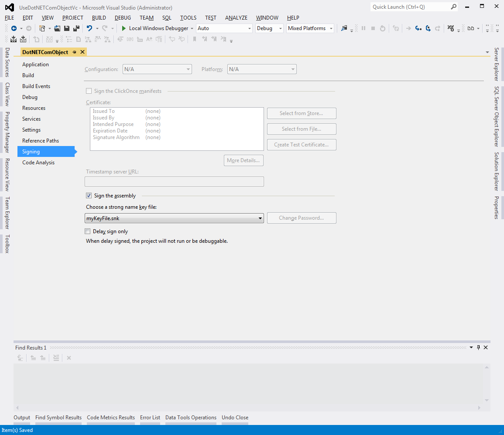Image resolution: width=504 pixels, height=435 pixels.
Task: Open the Server Explorer side tab
Action: tap(497, 64)
